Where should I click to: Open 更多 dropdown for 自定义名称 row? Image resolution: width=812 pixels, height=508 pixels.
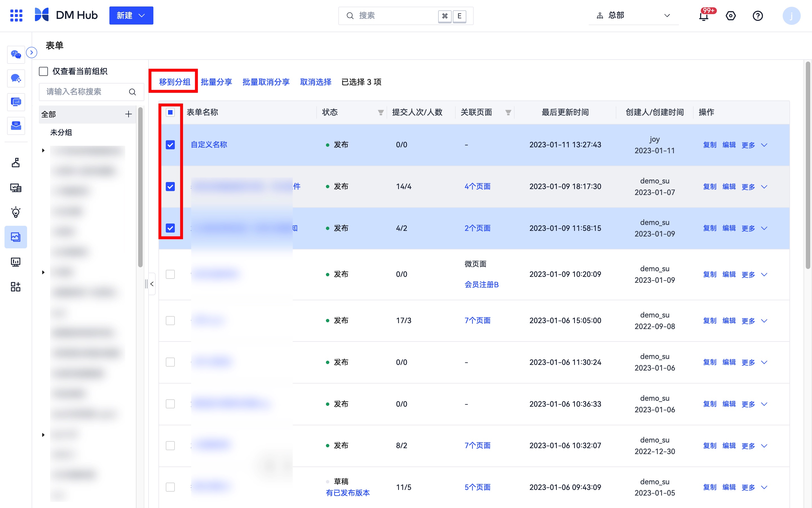[x=754, y=145]
